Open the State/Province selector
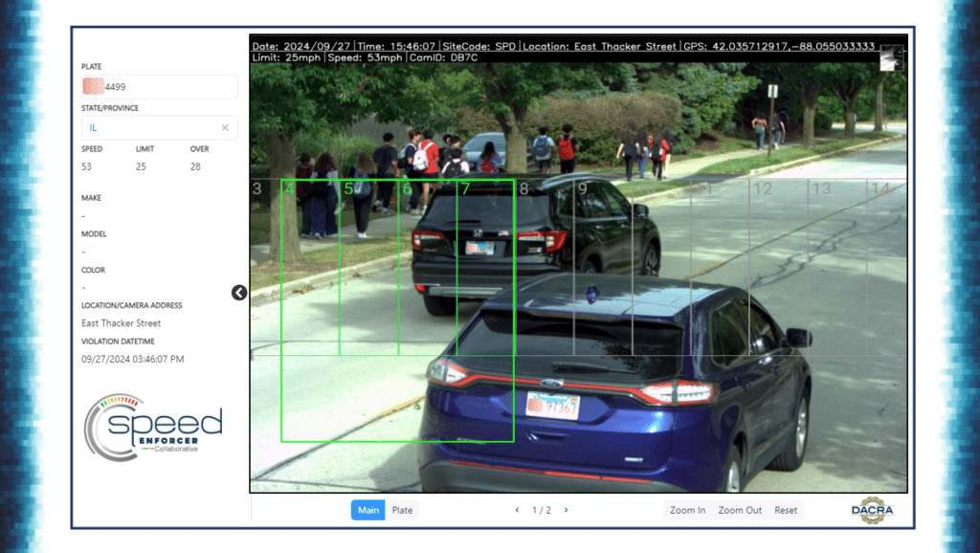Image resolution: width=980 pixels, height=553 pixels. pyautogui.click(x=153, y=127)
